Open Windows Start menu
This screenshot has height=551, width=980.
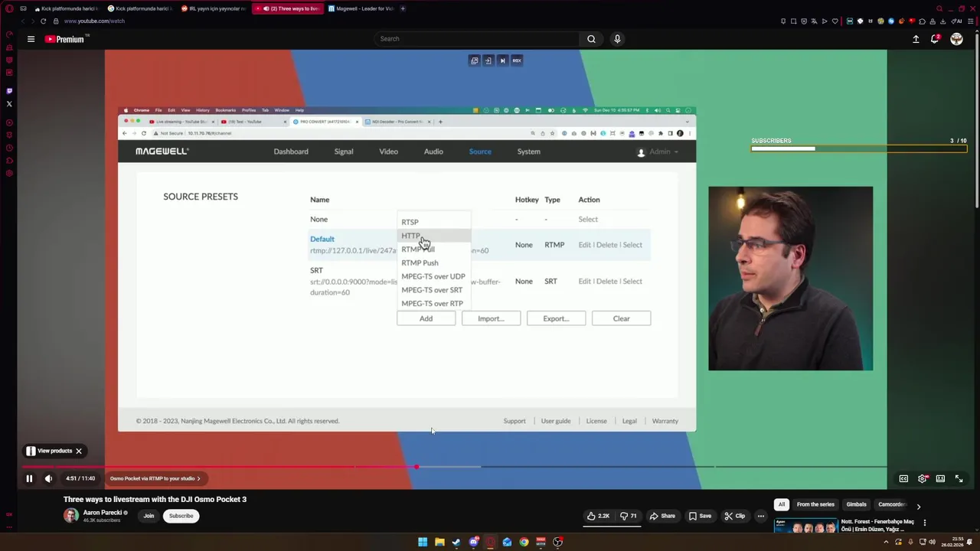click(x=423, y=542)
